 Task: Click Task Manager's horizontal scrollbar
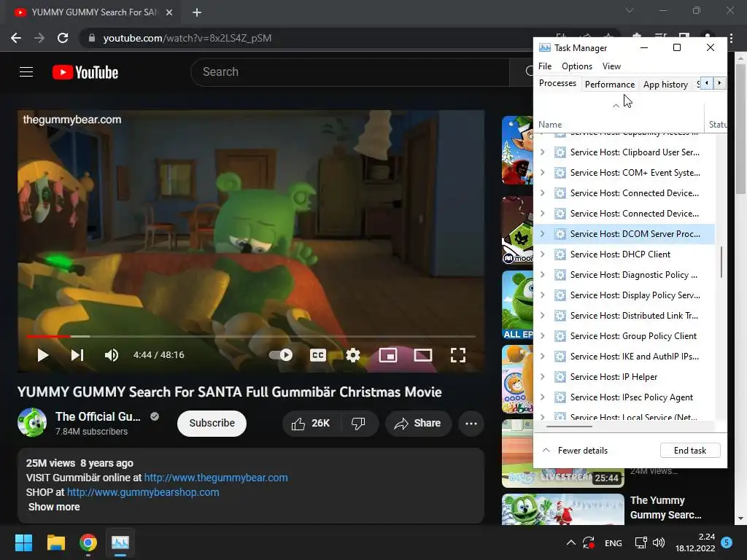click(569, 426)
